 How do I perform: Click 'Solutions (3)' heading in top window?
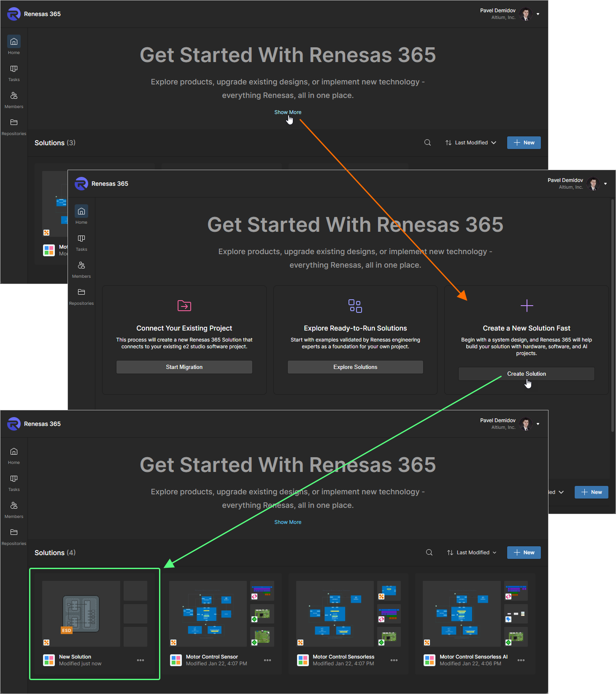[55, 143]
